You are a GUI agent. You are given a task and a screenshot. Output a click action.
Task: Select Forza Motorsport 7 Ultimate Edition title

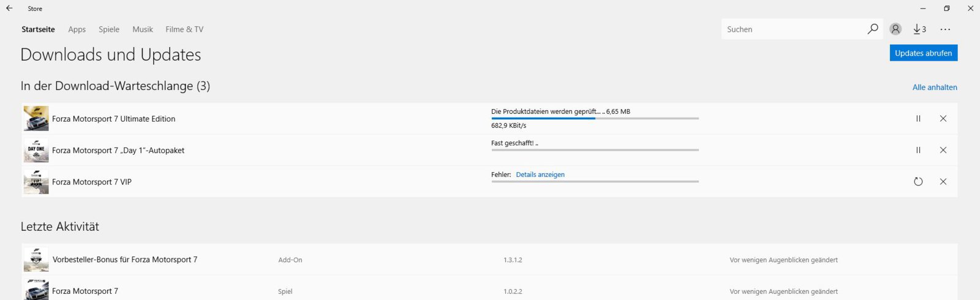(x=113, y=119)
